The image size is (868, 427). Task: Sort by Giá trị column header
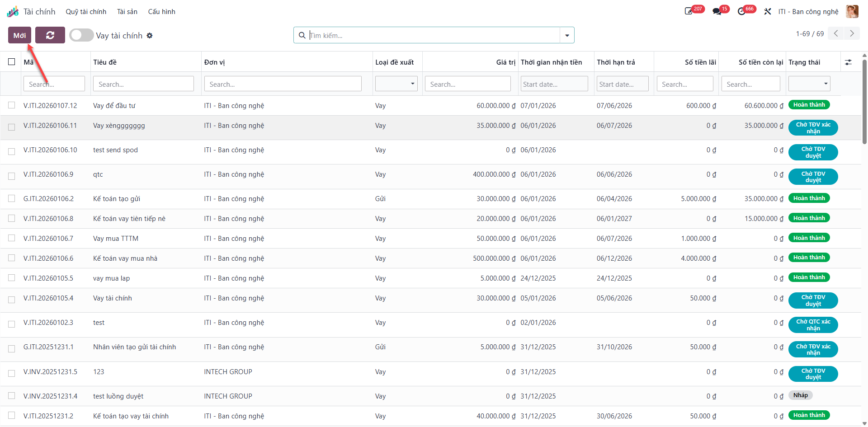coord(505,62)
